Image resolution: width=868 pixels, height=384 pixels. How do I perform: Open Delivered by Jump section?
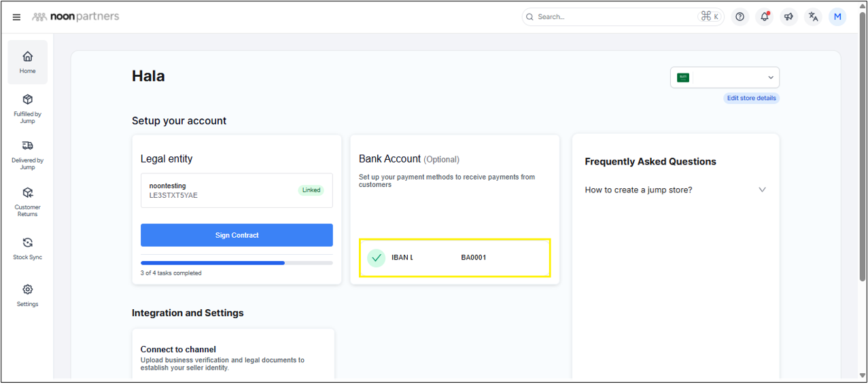tap(27, 154)
